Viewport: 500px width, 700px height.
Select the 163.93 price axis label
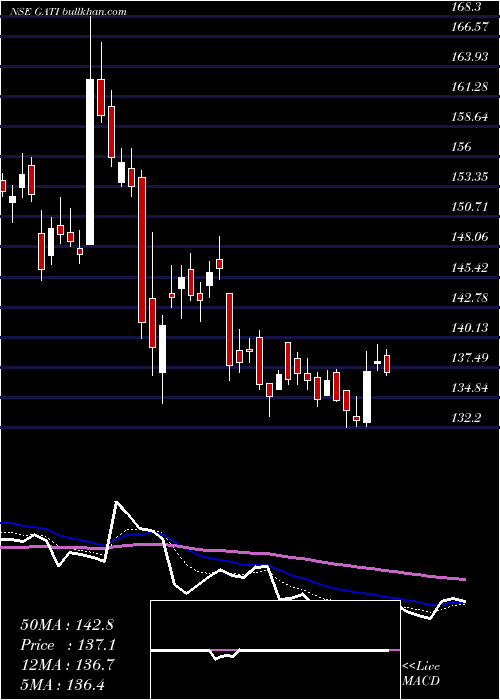point(472,57)
